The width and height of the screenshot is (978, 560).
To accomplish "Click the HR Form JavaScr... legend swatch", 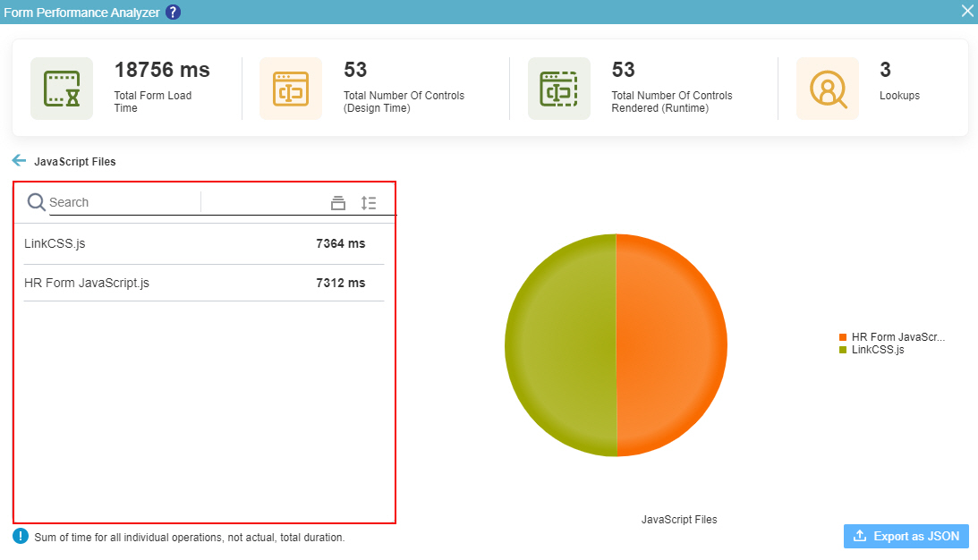I will [x=843, y=337].
